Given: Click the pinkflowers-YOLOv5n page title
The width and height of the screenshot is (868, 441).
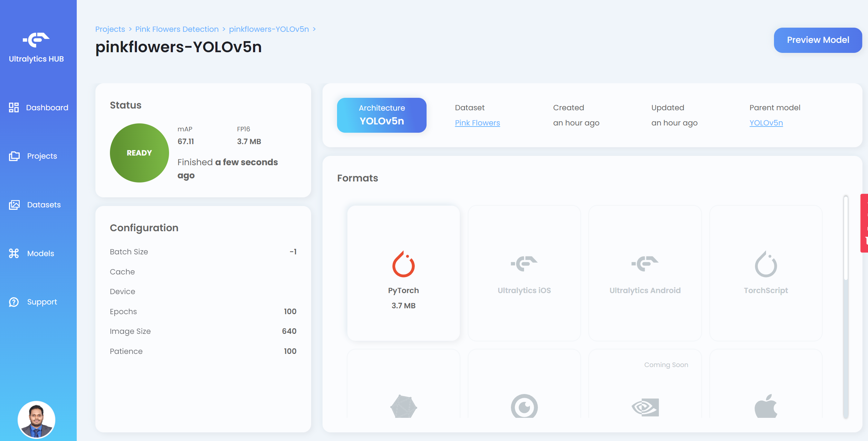Looking at the screenshot, I should pyautogui.click(x=179, y=47).
